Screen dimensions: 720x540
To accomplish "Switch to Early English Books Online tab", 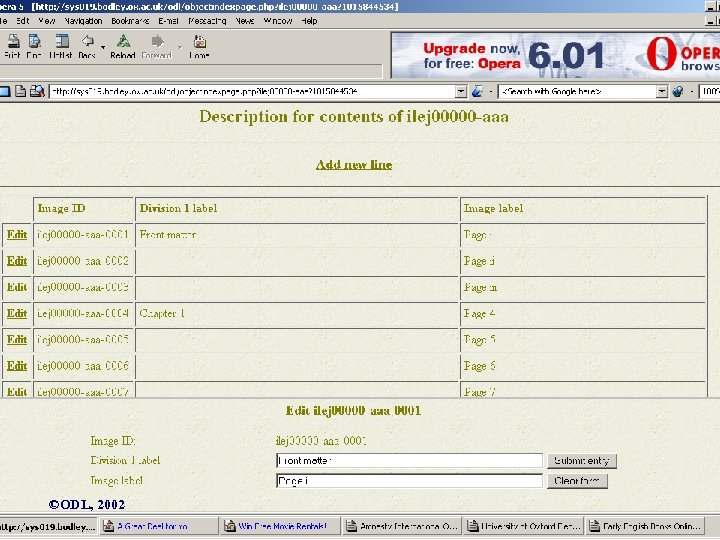I will point(645,526).
